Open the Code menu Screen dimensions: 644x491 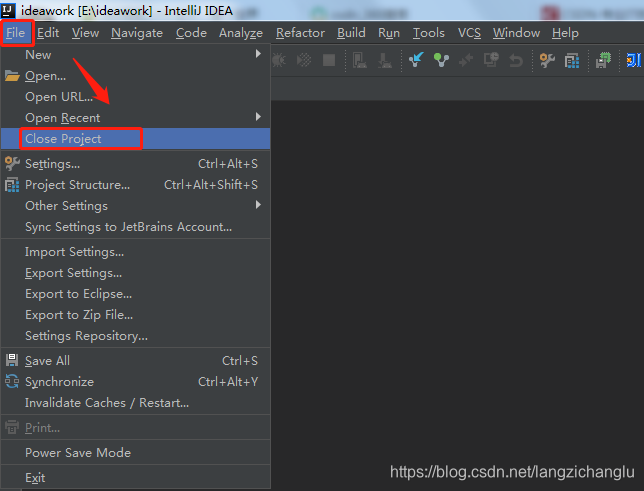point(191,33)
